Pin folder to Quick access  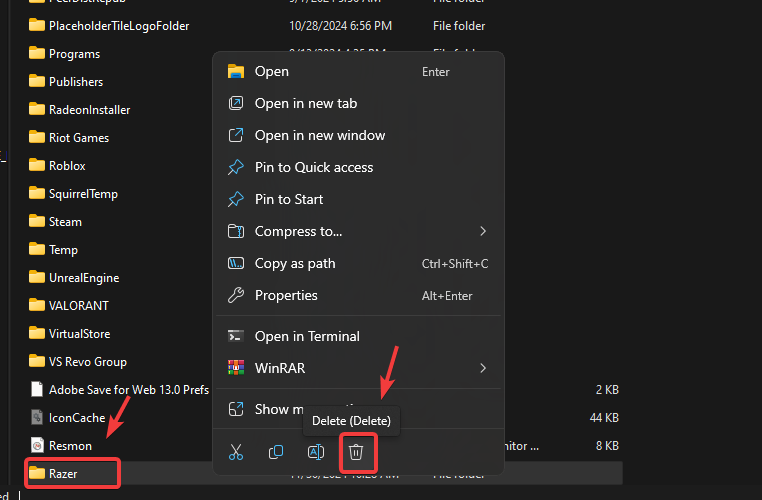[313, 167]
